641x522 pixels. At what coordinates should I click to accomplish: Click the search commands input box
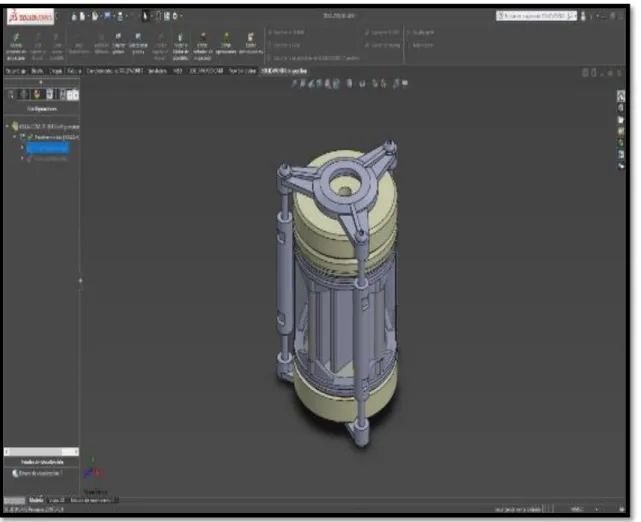(536, 16)
